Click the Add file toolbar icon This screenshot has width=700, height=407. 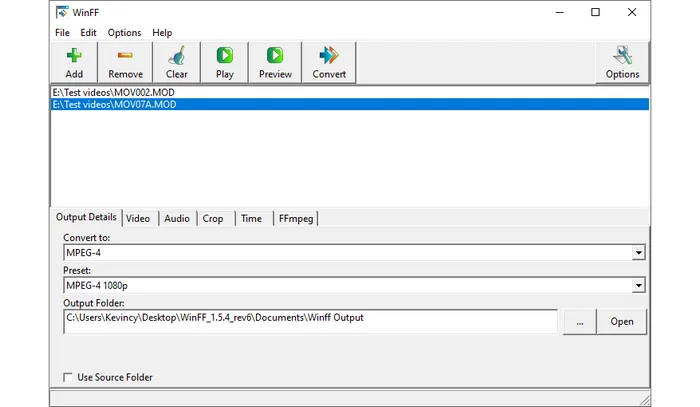tap(74, 56)
